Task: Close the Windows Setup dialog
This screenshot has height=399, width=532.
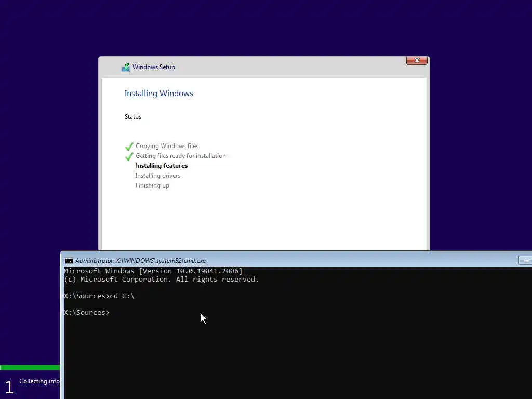Action: (x=417, y=60)
